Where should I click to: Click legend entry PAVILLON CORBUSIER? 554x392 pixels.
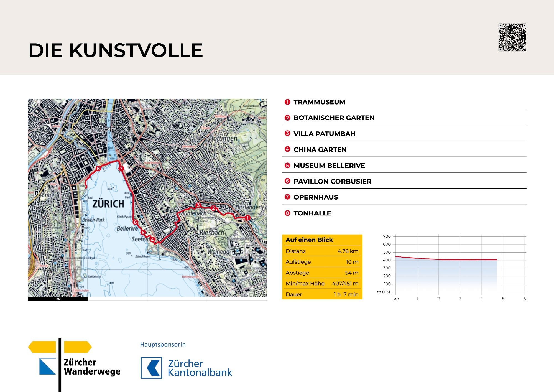[332, 181]
